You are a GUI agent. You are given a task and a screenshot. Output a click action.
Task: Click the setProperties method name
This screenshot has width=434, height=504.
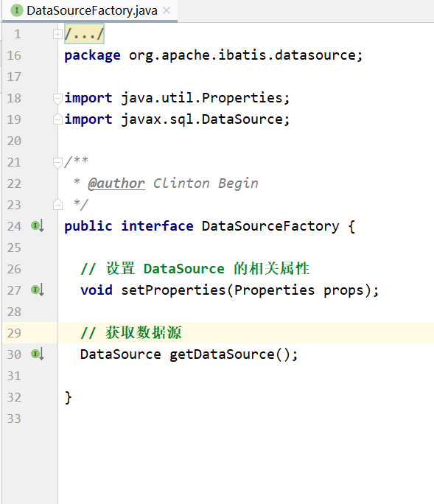(x=174, y=290)
